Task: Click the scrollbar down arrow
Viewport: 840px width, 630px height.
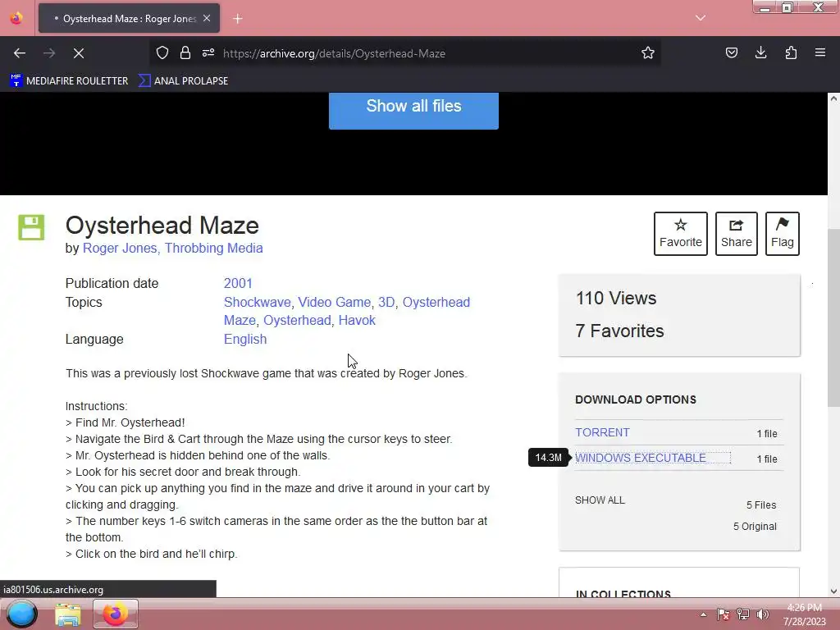Action: pyautogui.click(x=833, y=591)
